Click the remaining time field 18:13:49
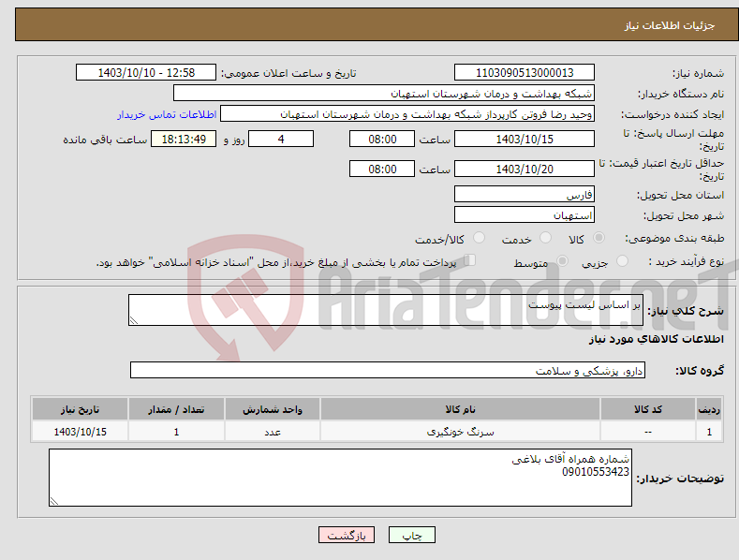Viewport: 739px width, 560px height. click(184, 139)
